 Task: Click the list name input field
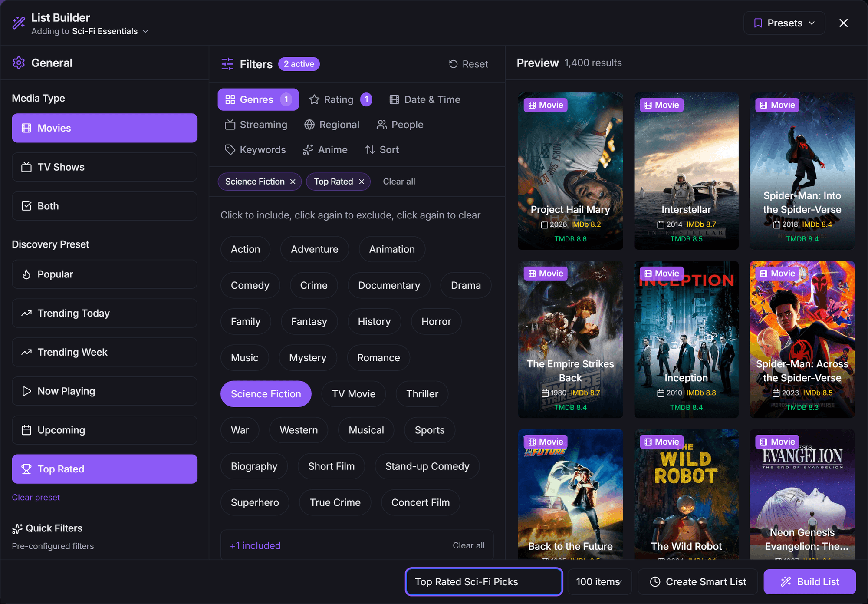(484, 582)
